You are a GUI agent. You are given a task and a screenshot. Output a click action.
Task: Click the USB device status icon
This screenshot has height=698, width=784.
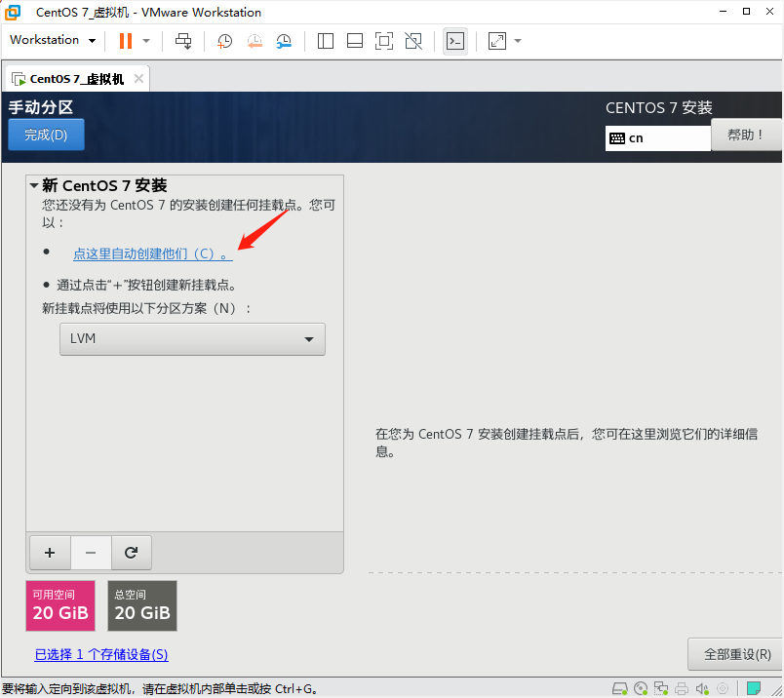click(x=723, y=689)
